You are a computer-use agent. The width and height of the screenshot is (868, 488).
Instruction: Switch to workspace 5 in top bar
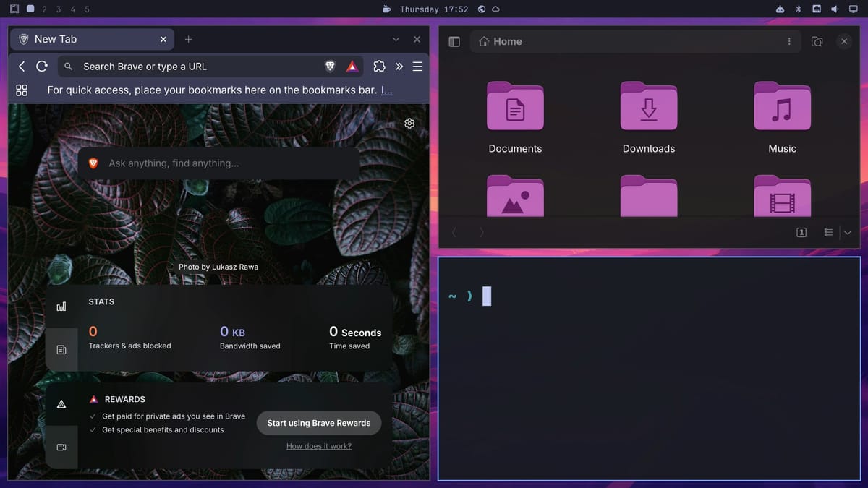click(87, 9)
